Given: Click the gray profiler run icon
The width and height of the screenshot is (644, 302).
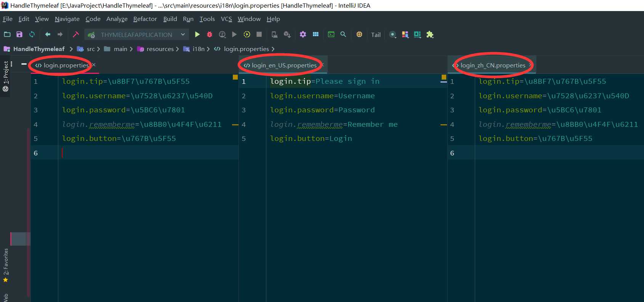Looking at the screenshot, I should click(x=234, y=34).
